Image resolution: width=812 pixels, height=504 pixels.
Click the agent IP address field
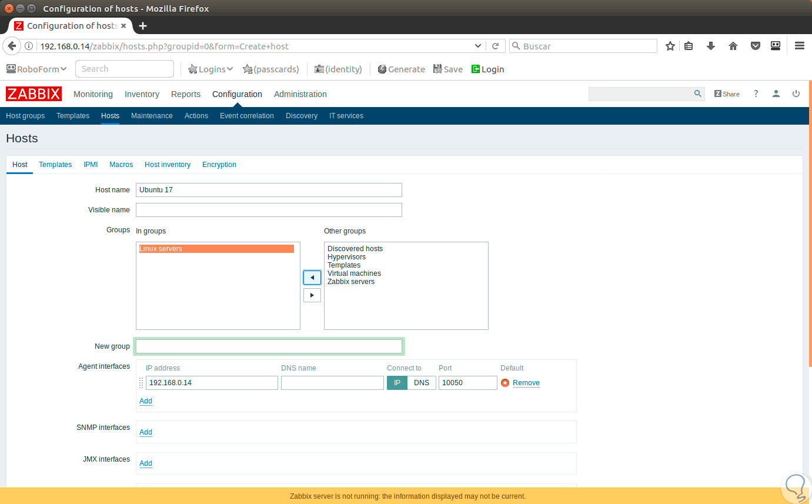coord(212,383)
